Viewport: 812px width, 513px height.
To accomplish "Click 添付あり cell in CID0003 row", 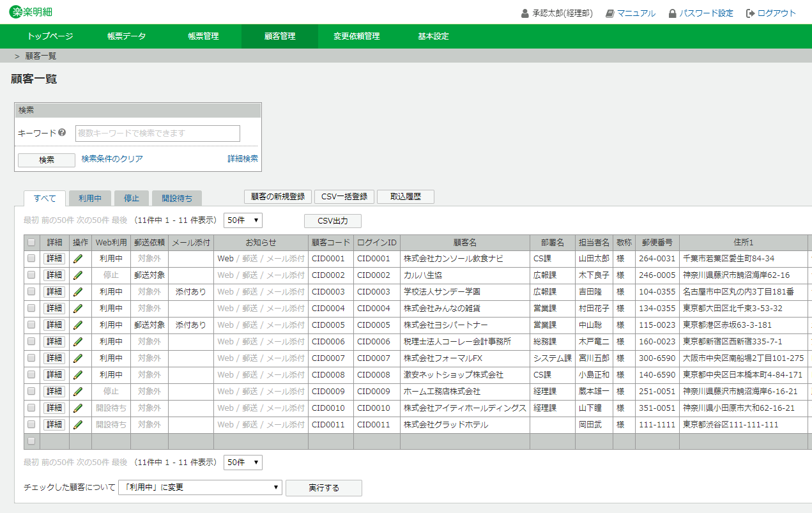I will pyautogui.click(x=191, y=292).
